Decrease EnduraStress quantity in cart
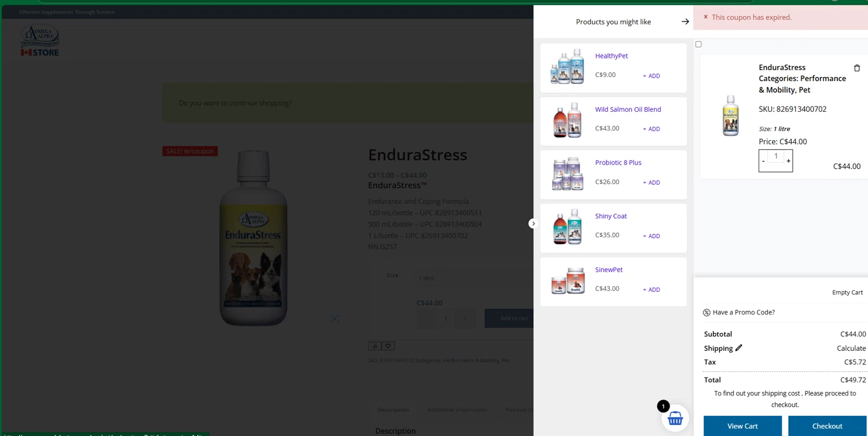The image size is (868, 436). coord(763,161)
